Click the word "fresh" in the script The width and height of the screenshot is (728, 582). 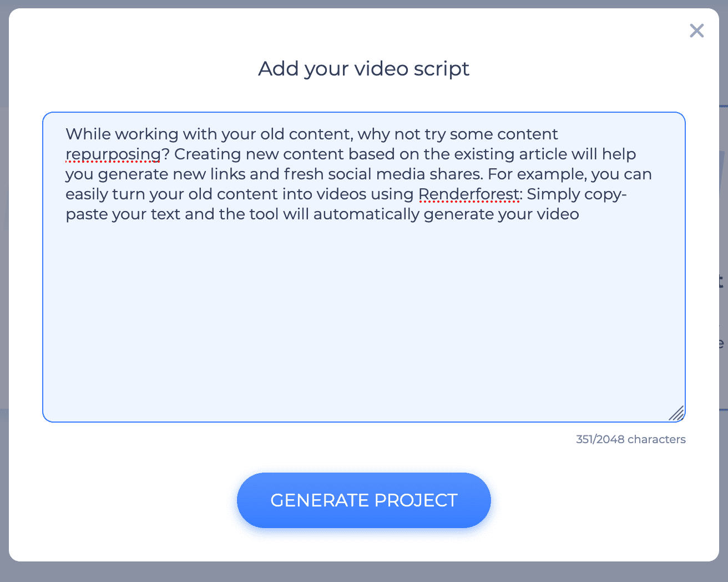tap(304, 174)
